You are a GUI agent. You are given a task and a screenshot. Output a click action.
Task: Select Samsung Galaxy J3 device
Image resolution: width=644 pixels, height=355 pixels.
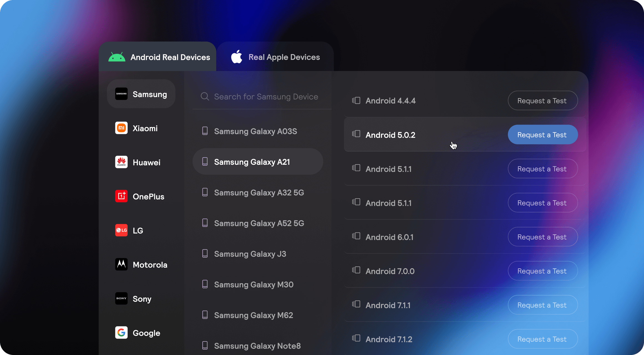tap(258, 253)
